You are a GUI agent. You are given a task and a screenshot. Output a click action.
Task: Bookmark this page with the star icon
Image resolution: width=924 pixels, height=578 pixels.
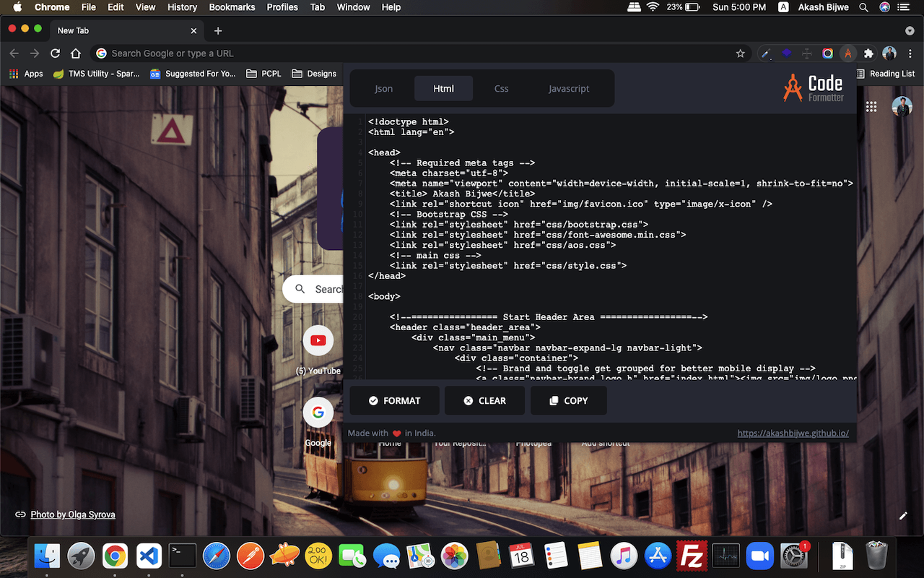tap(740, 53)
